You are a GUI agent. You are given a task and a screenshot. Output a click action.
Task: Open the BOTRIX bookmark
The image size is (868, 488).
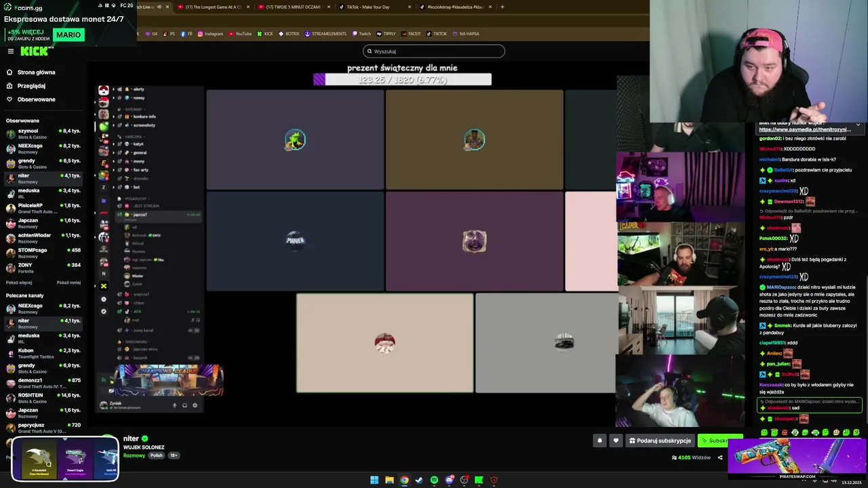[289, 34]
